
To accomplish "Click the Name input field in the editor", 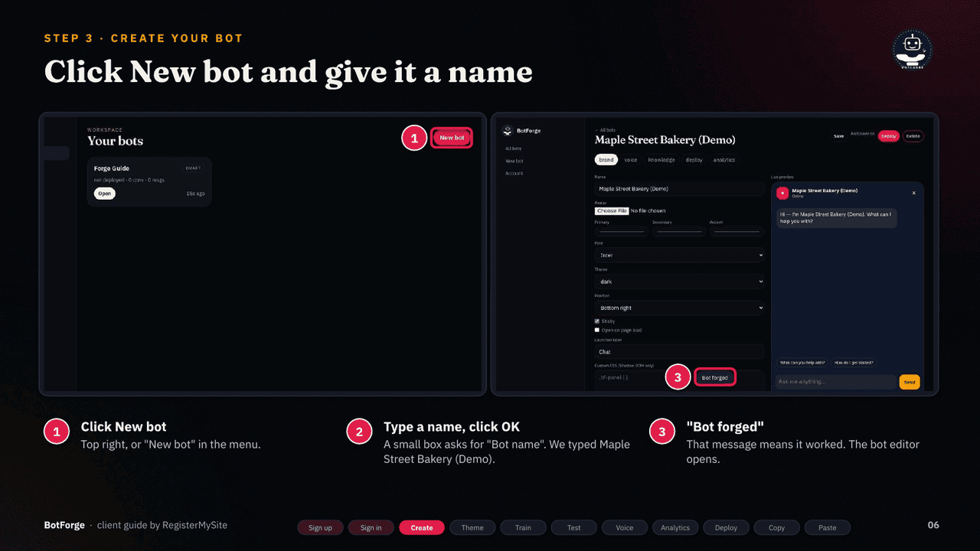I will [679, 188].
